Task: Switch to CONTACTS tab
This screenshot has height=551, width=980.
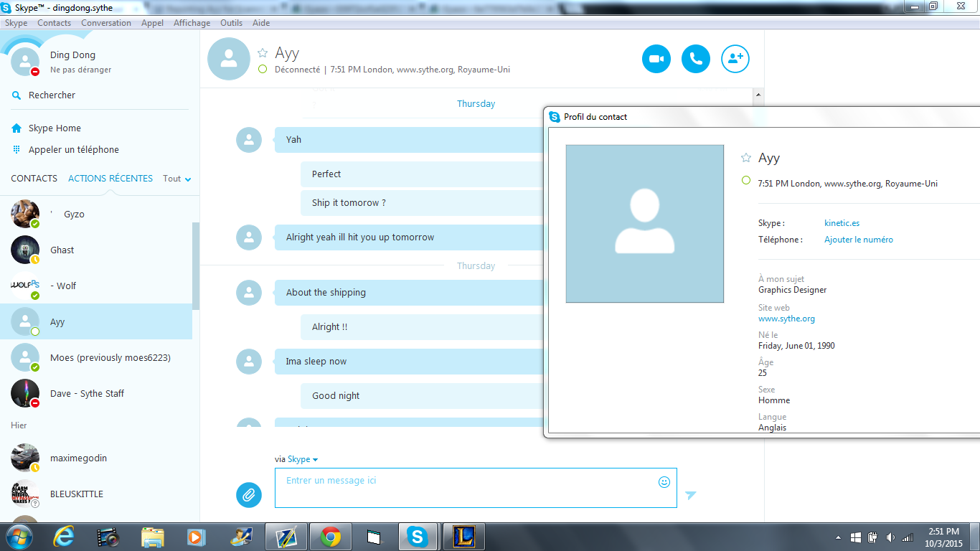Action: pyautogui.click(x=34, y=179)
